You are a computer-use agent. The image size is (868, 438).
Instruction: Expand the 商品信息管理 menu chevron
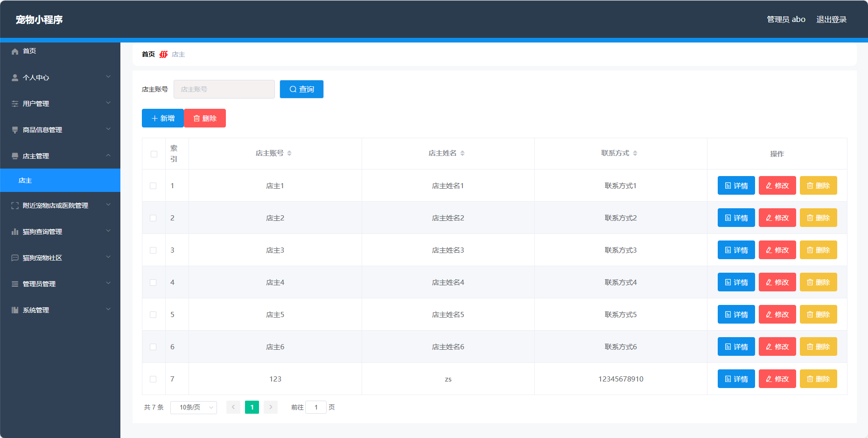coord(108,129)
